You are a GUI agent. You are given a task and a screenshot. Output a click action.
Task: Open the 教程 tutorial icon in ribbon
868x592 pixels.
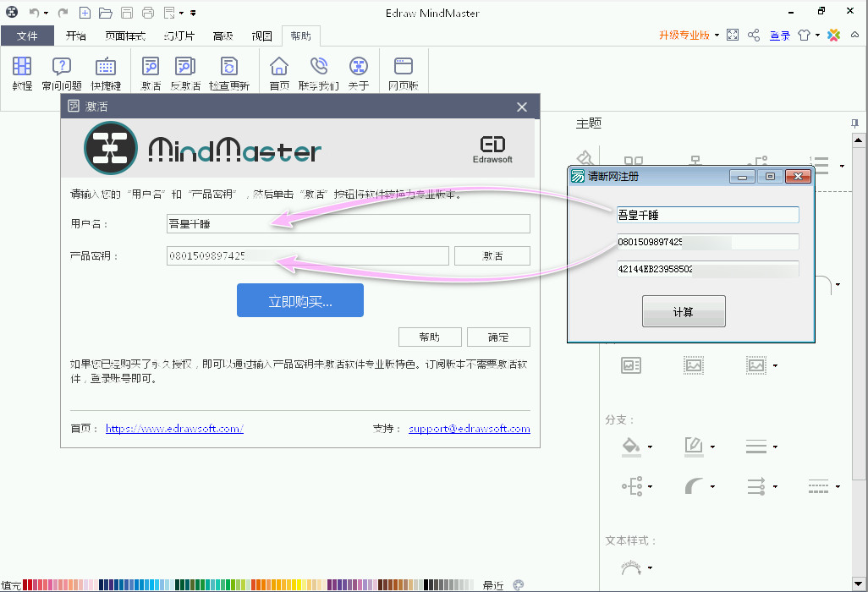tap(22, 68)
